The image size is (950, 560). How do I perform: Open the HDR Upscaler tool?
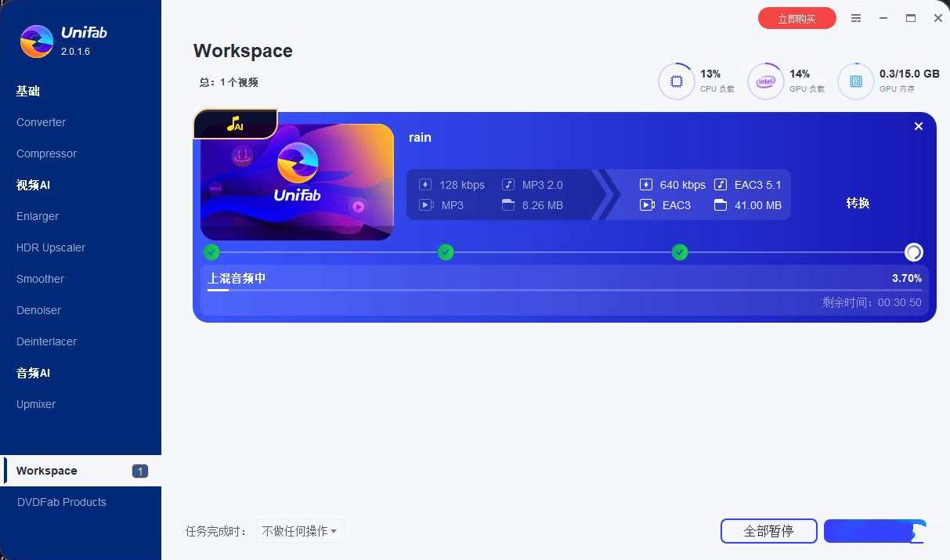pyautogui.click(x=50, y=247)
